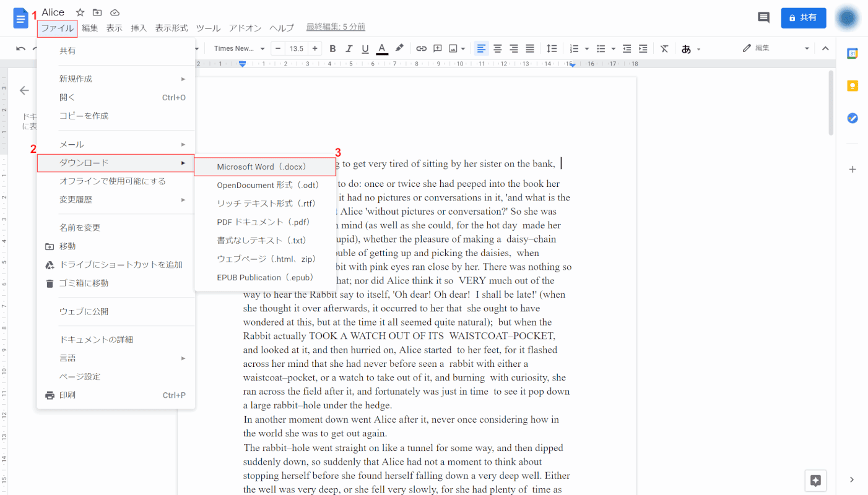The height and width of the screenshot is (495, 868).
Task: Open the Google Docs home icon
Action: coord(21,19)
